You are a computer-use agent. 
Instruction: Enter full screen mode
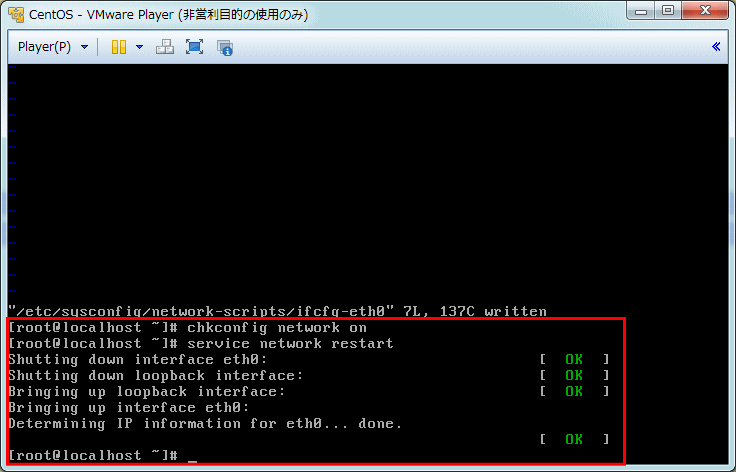pos(194,47)
